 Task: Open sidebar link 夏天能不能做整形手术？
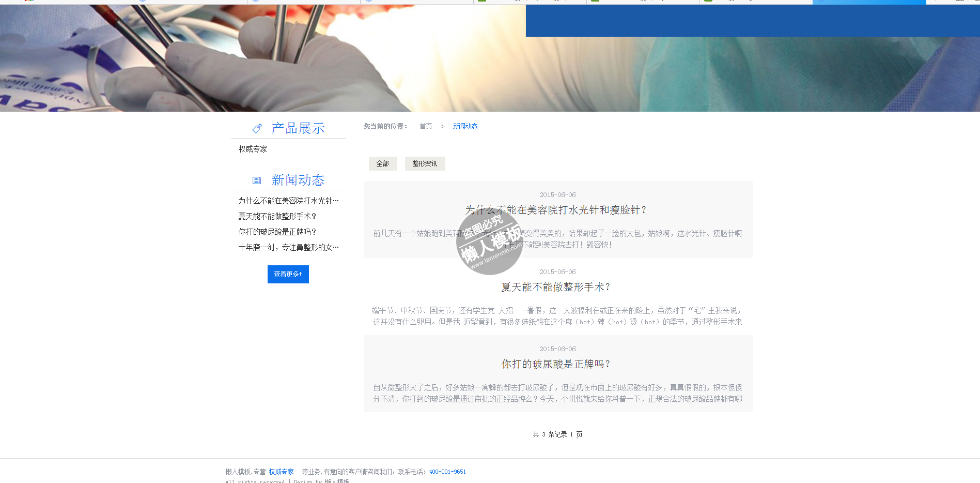point(277,216)
